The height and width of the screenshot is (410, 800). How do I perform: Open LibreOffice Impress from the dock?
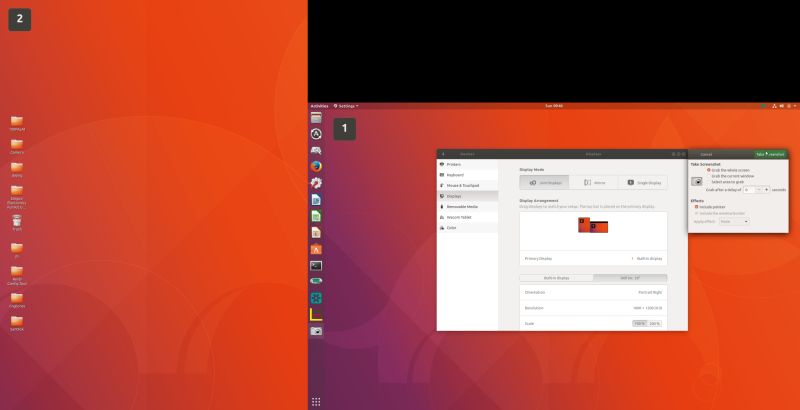tap(316, 233)
